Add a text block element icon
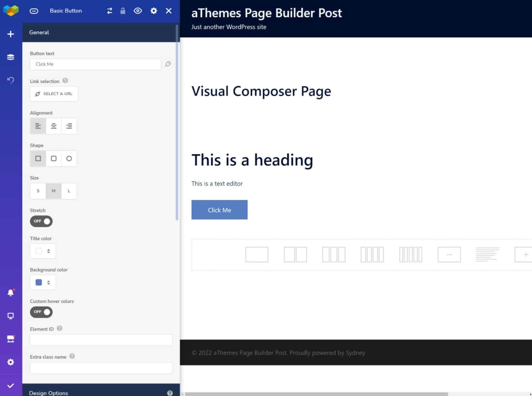 pos(487,254)
